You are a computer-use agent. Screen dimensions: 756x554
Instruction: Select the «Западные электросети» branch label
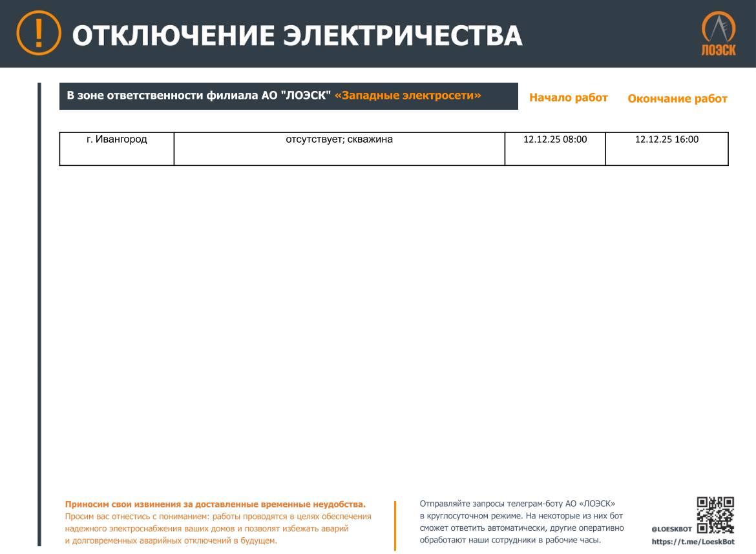408,96
